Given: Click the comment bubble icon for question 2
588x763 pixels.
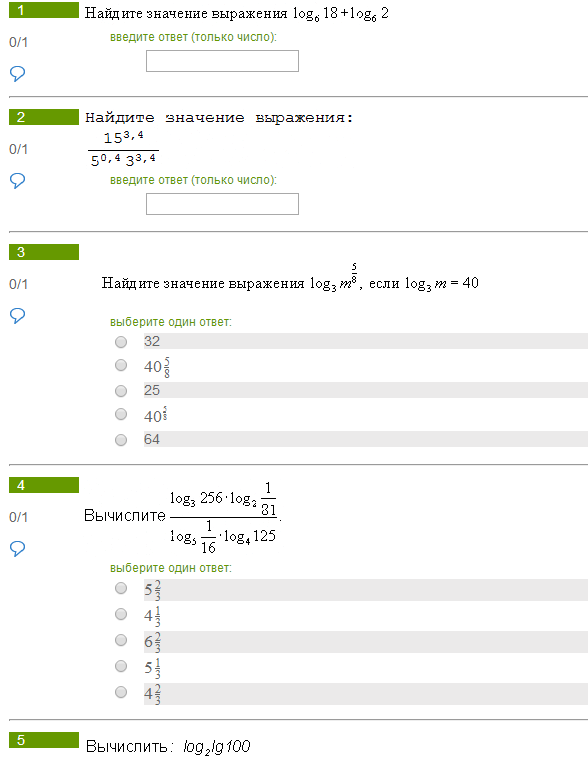Looking at the screenshot, I should (18, 181).
